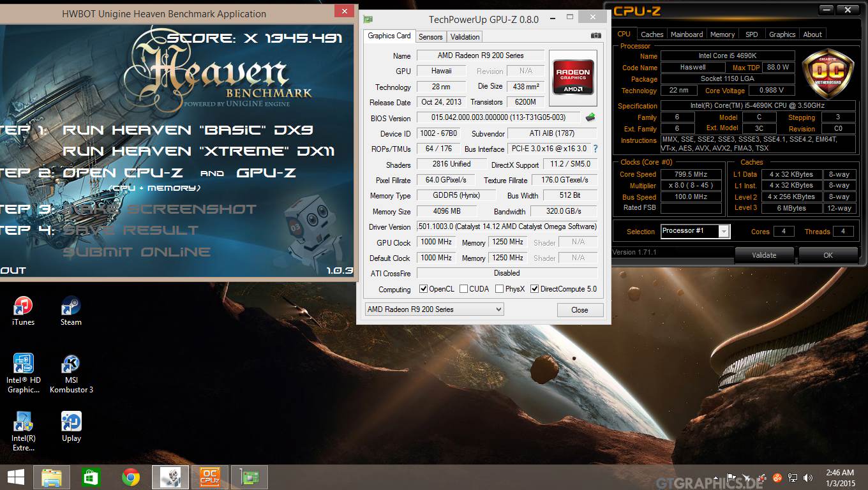Screen dimensions: 868x490
Task: Open the CPU-Z Mainboard tab
Action: [687, 34]
